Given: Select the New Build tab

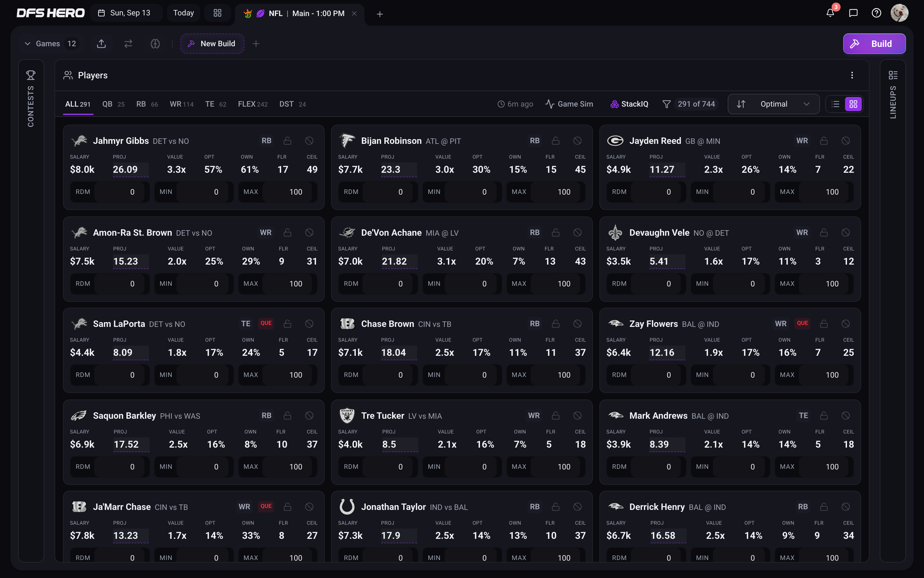Looking at the screenshot, I should click(212, 44).
